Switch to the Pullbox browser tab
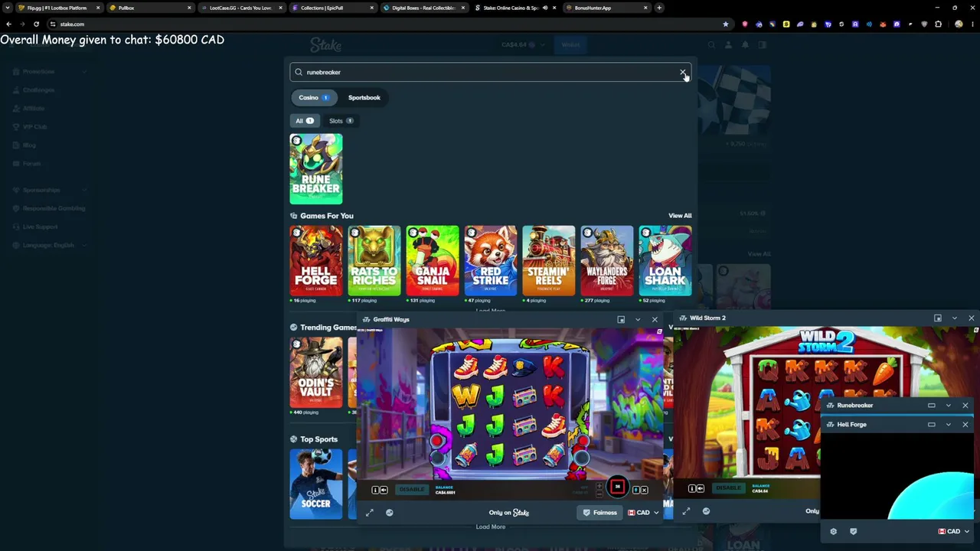This screenshot has height=551, width=980. pos(151,8)
